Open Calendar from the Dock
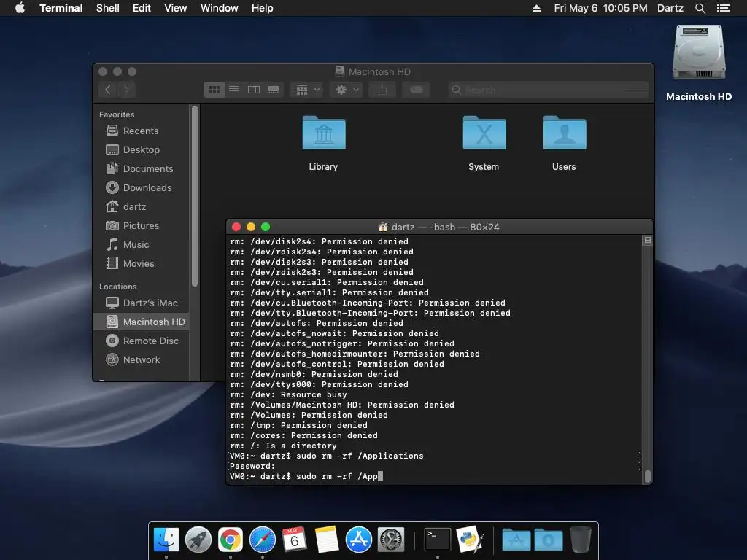 click(295, 540)
